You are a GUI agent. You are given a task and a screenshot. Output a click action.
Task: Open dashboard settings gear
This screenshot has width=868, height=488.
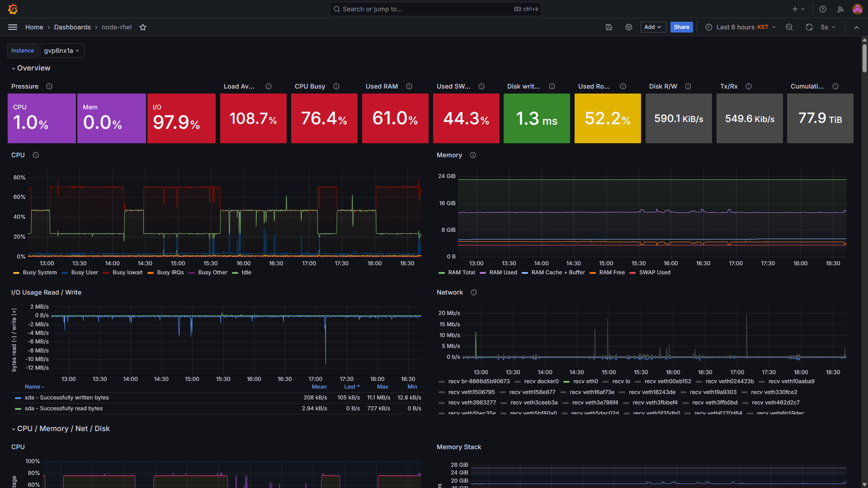(629, 27)
